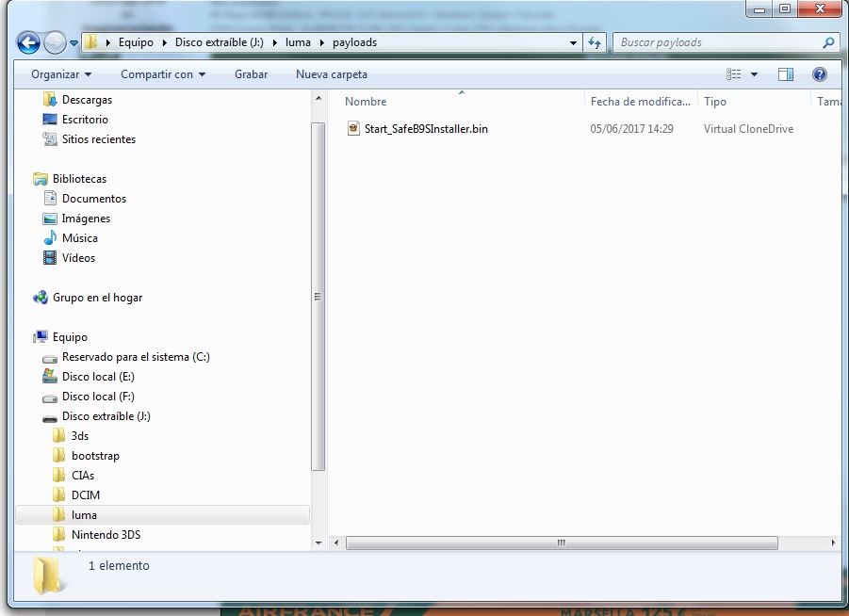
Task: Click date cell 05/06/2017 14:29
Action: pos(632,129)
